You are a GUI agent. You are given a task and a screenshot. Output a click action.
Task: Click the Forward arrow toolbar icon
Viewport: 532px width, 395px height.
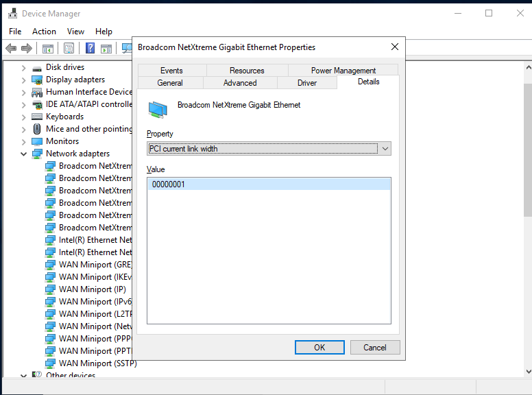(27, 49)
